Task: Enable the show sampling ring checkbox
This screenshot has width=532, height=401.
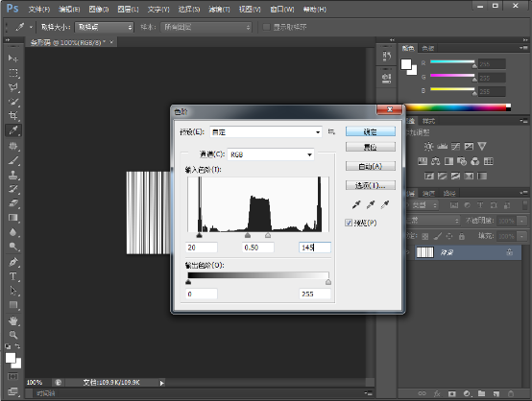Action: tap(266, 27)
